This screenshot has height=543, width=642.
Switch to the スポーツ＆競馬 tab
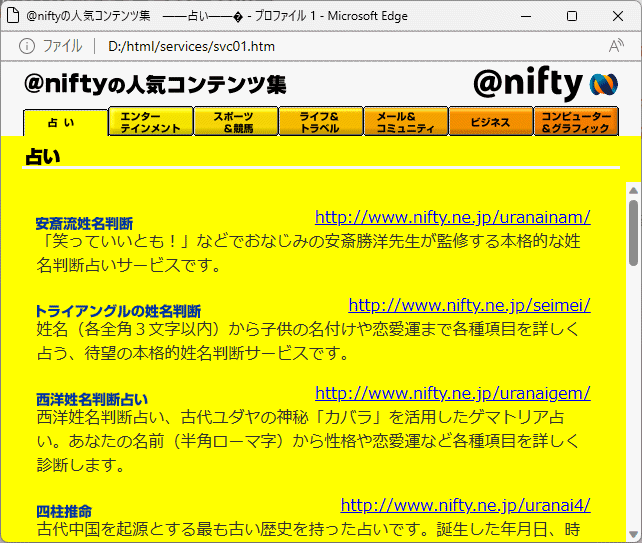coord(236,122)
